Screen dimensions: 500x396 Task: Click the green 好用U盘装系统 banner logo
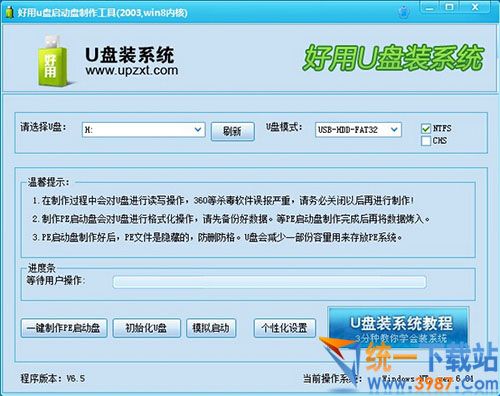pyautogui.click(x=393, y=58)
